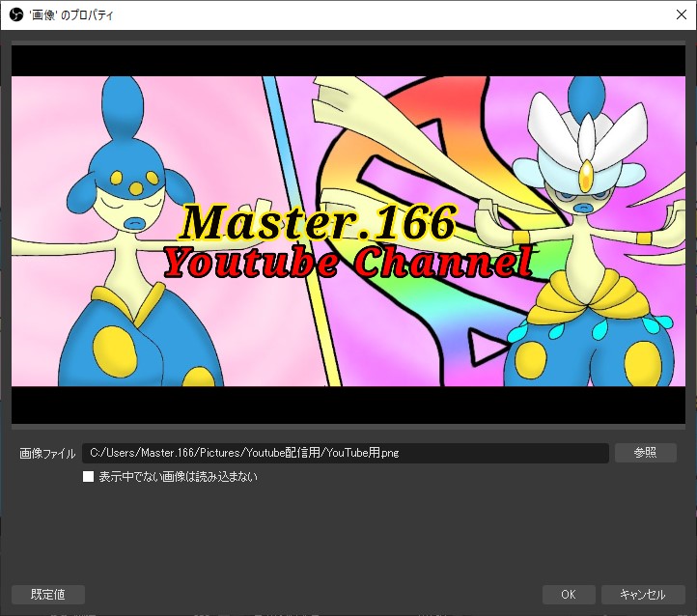The width and height of the screenshot is (697, 616).
Task: Click the 画像ファイル label text
Action: tap(47, 454)
